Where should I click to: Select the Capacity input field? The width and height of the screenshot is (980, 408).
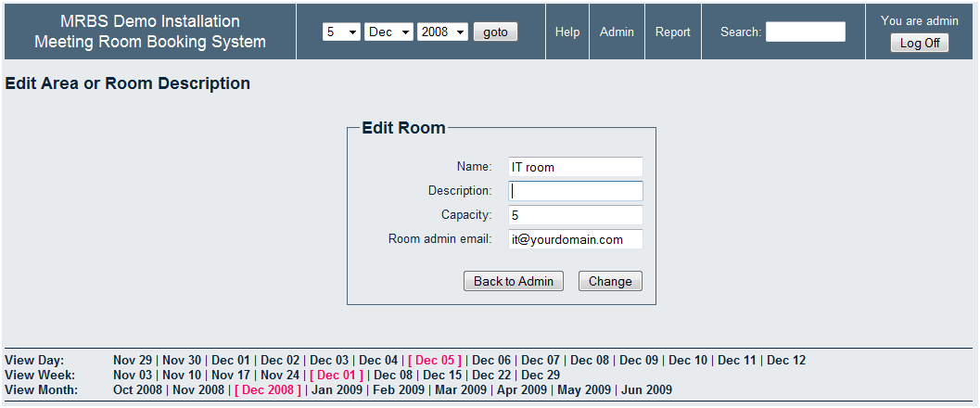[x=575, y=215]
